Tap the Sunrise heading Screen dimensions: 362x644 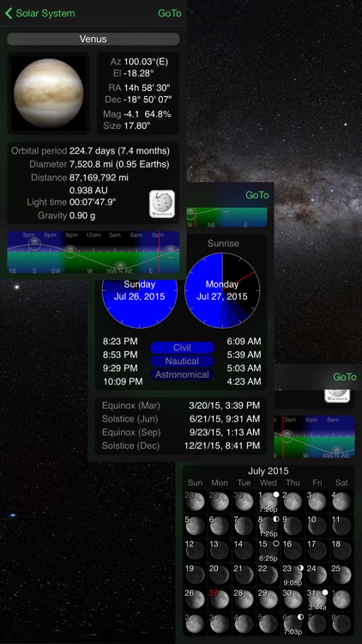(x=223, y=243)
